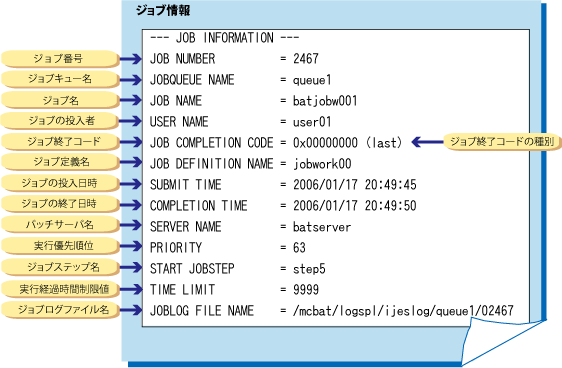This screenshot has height=368, width=562.
Task: Select the ジョブキュー名 label
Action: [59, 79]
